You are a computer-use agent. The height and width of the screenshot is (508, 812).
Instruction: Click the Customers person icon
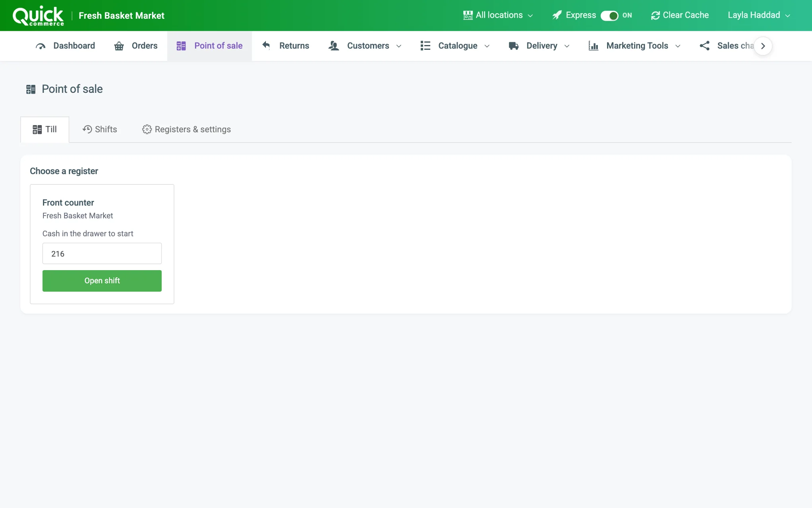click(x=334, y=46)
